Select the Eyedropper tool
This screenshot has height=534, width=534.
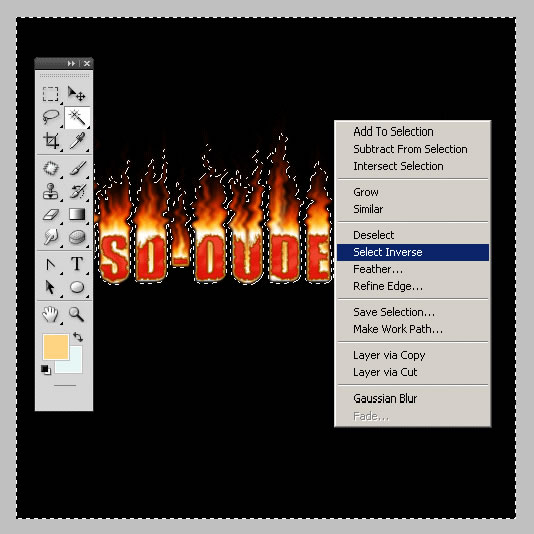(77, 140)
